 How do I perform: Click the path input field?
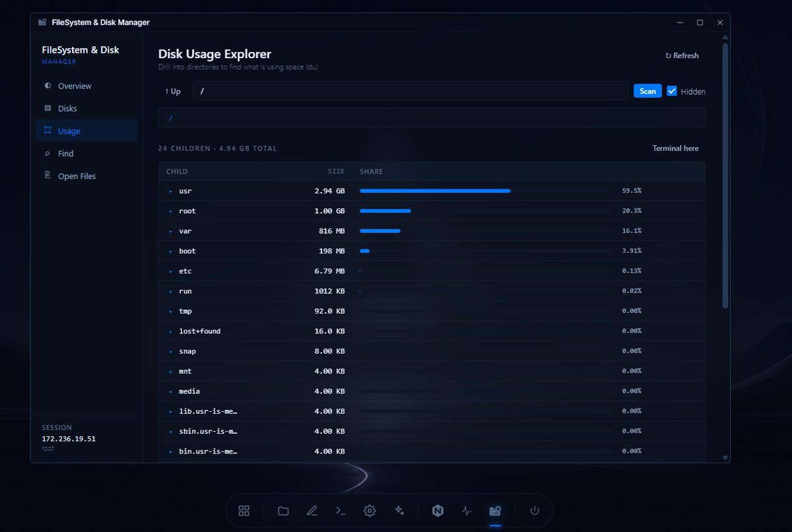410,91
